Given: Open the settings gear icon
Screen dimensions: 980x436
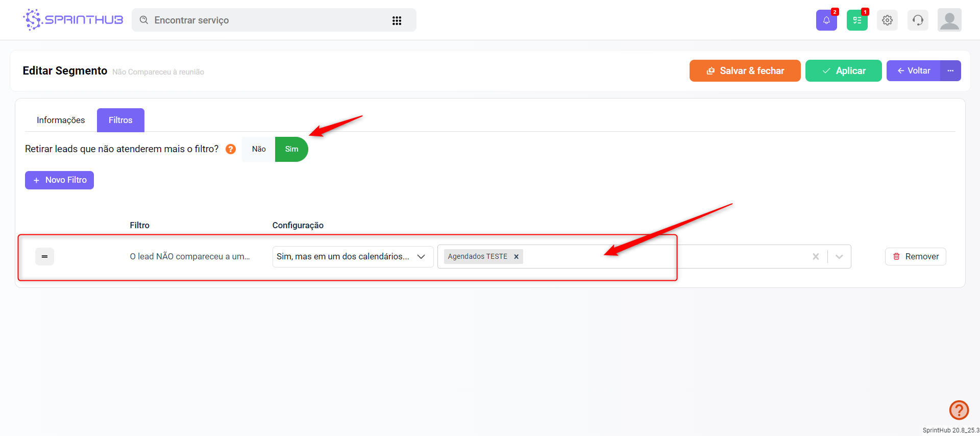Looking at the screenshot, I should pos(887,20).
